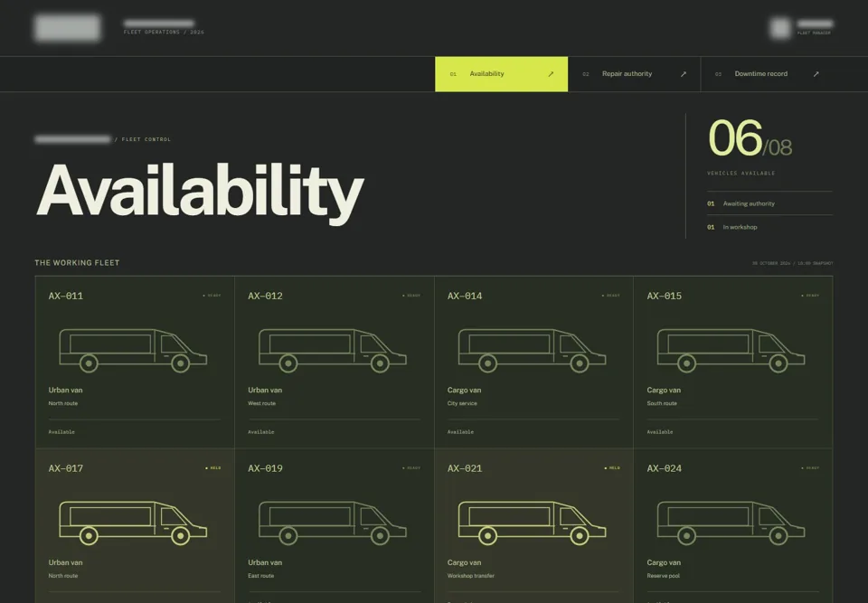The width and height of the screenshot is (868, 603).
Task: Click 'Cargo van' label on AX-014 card
Action: tap(464, 390)
